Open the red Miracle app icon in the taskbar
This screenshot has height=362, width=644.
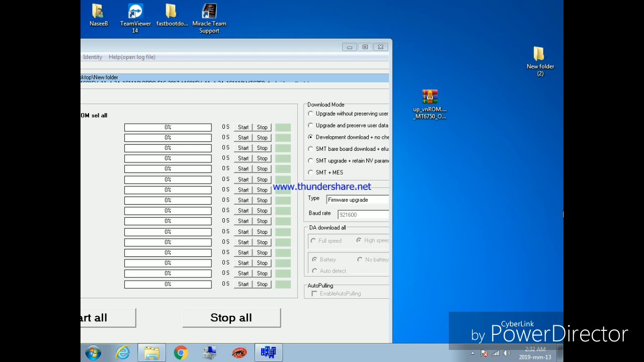(x=239, y=353)
